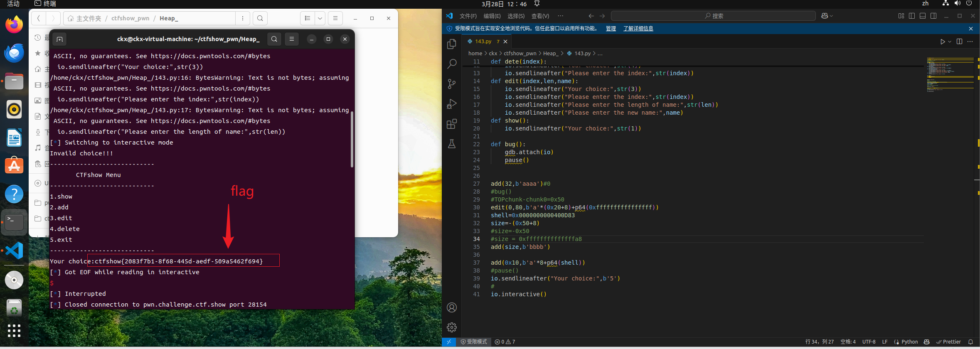Click the code minimap
The width and height of the screenshot is (980, 349).
(x=950, y=75)
